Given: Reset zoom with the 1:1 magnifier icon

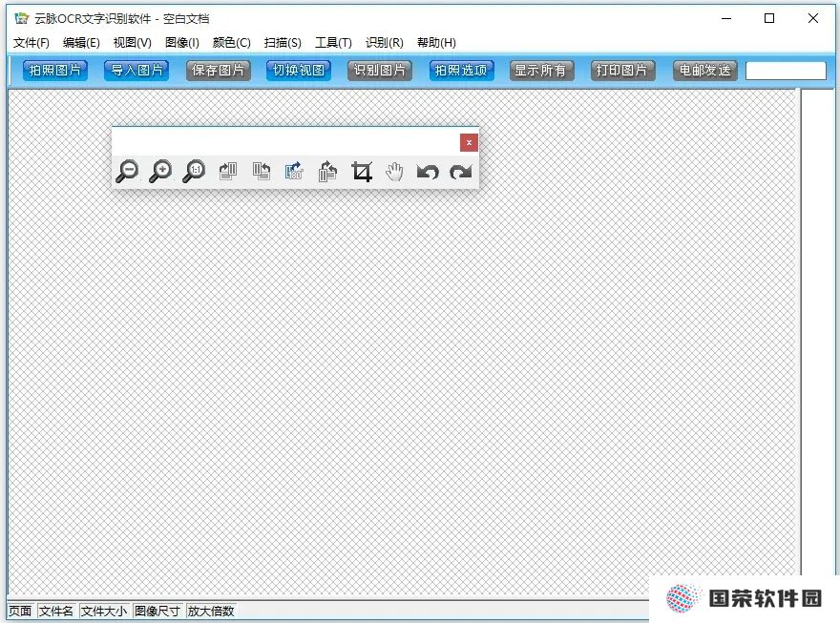Looking at the screenshot, I should (194, 172).
